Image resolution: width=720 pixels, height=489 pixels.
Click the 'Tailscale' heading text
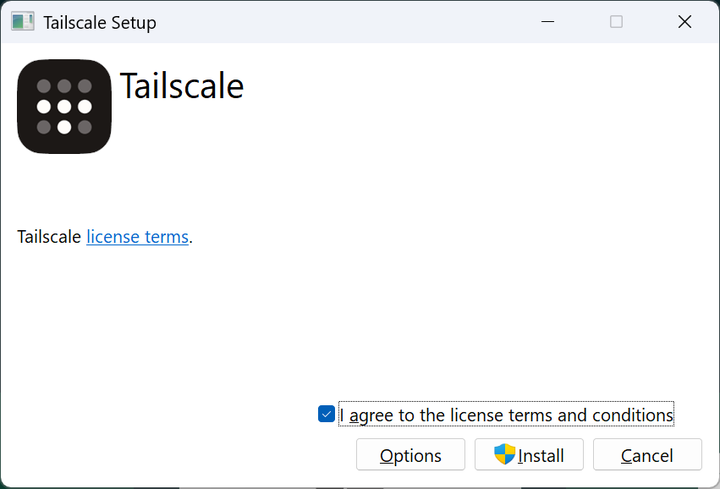182,86
